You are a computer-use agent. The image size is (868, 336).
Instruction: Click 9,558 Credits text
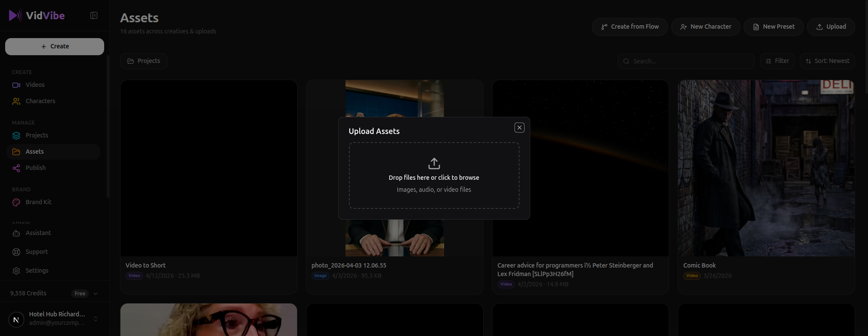pyautogui.click(x=28, y=293)
